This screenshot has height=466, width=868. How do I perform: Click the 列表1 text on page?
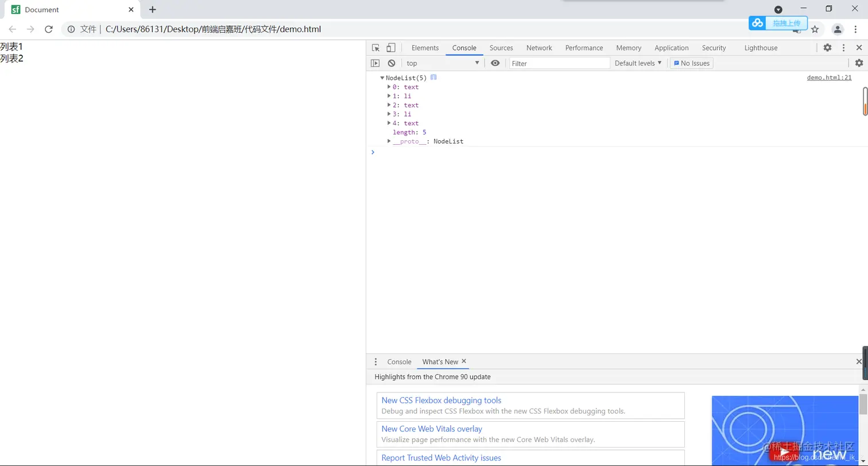[11, 47]
